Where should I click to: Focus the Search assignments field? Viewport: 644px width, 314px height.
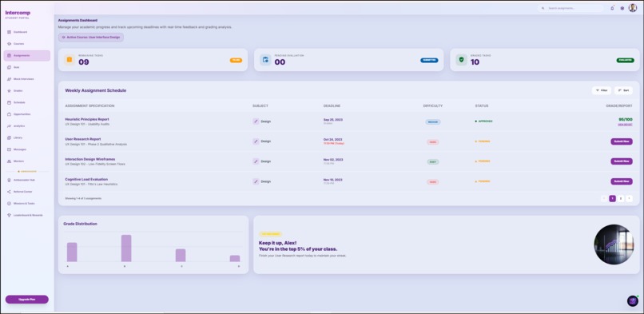tap(571, 8)
